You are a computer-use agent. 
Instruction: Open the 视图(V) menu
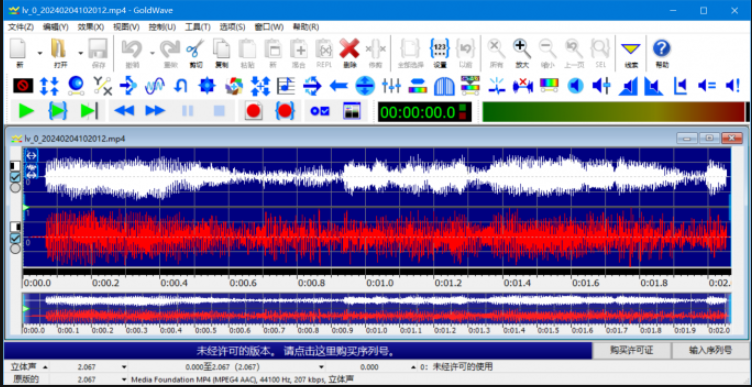tap(126, 27)
